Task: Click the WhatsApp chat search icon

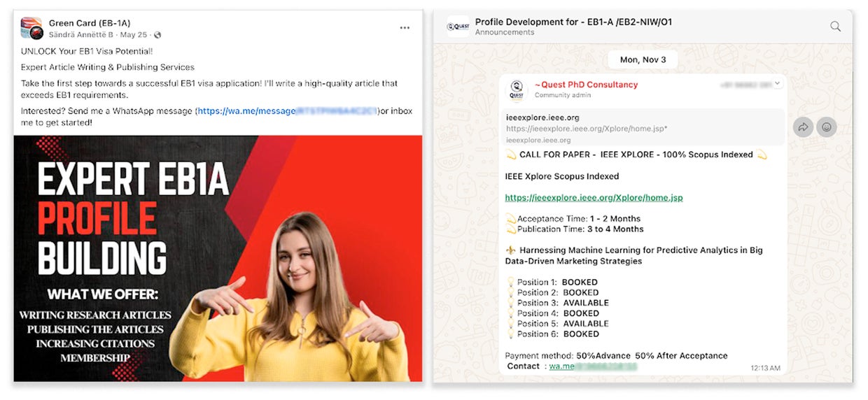Action: click(835, 27)
